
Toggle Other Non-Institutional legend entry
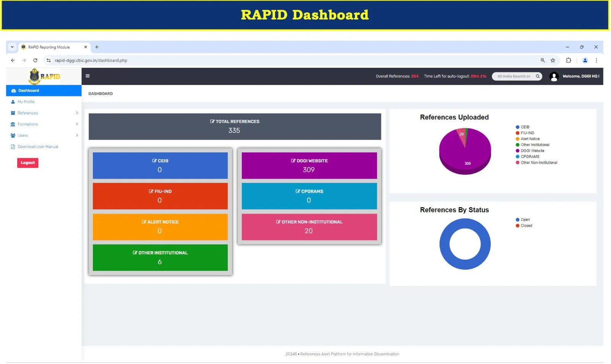(x=537, y=163)
